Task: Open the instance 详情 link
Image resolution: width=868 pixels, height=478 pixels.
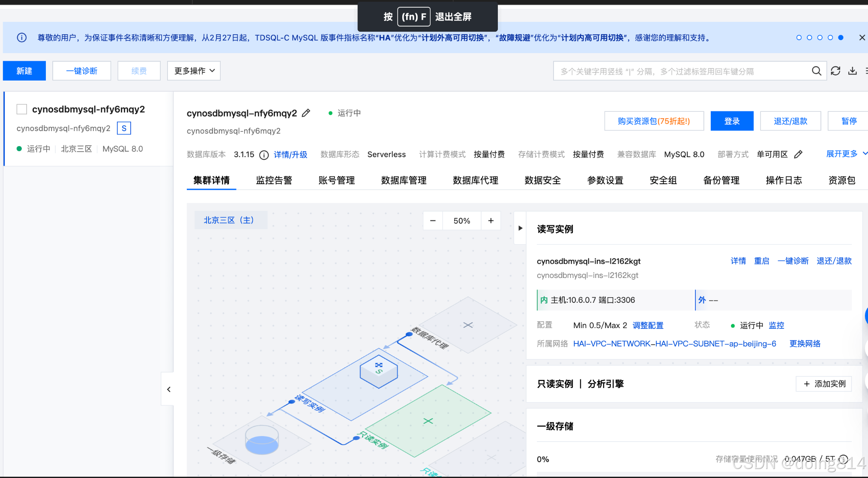Action: pos(738,261)
